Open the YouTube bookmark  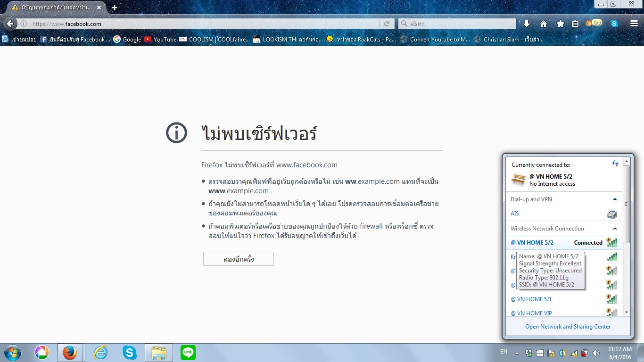(x=160, y=40)
